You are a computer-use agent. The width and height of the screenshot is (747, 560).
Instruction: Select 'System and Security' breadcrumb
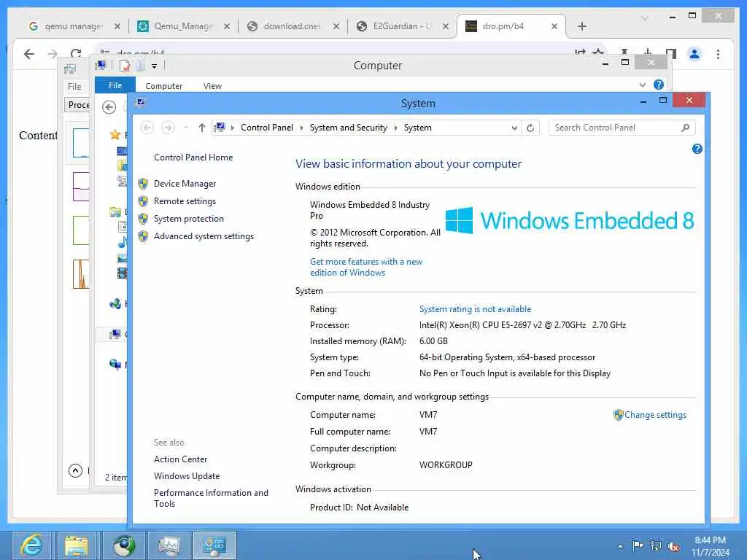click(348, 128)
